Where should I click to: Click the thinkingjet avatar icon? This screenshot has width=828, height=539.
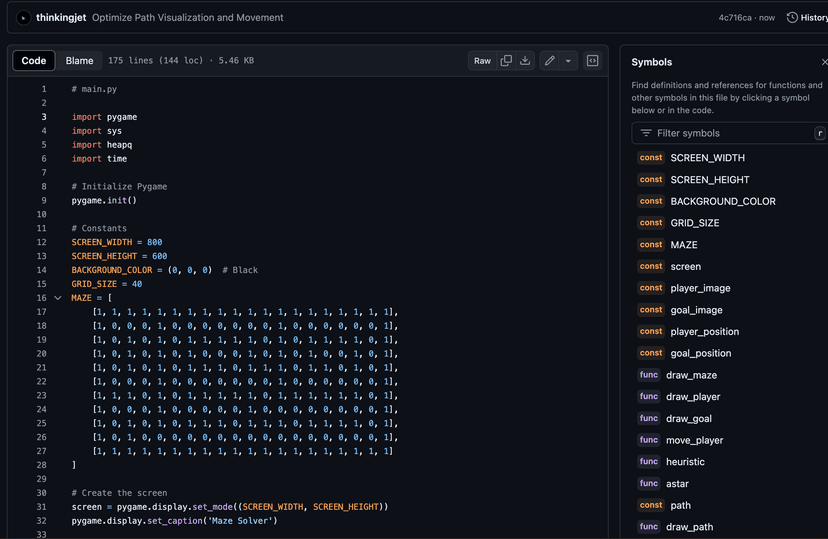pos(23,17)
